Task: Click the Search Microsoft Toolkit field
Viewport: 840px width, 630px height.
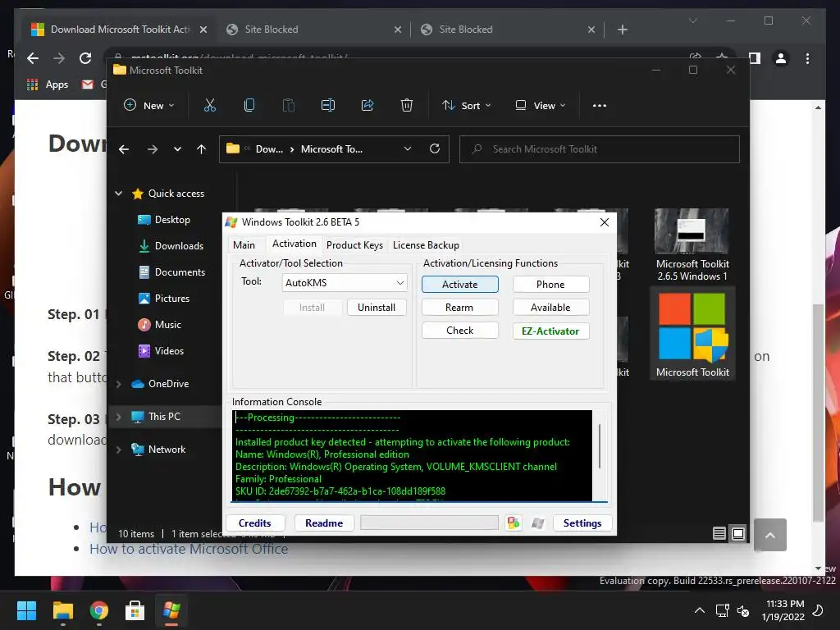Action: pyautogui.click(x=600, y=149)
